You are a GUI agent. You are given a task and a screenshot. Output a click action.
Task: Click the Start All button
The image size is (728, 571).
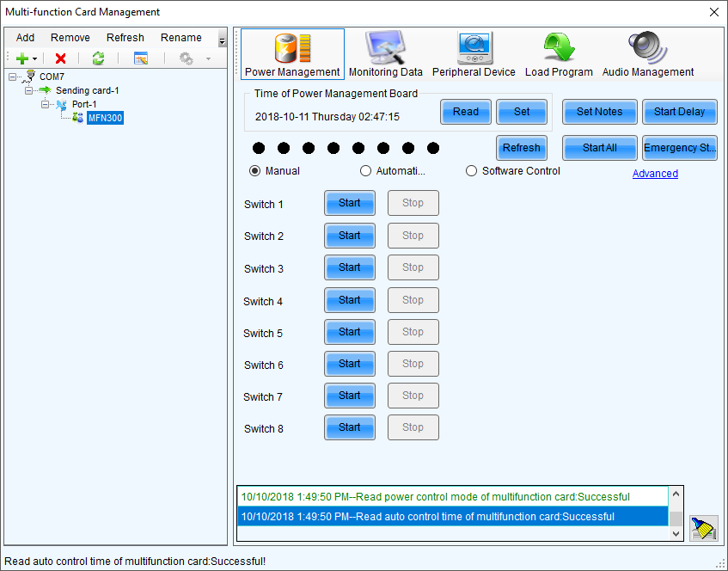coord(599,147)
